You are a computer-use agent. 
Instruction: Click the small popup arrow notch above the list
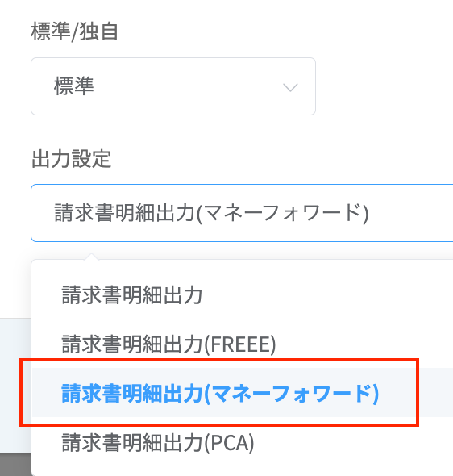tap(91, 256)
